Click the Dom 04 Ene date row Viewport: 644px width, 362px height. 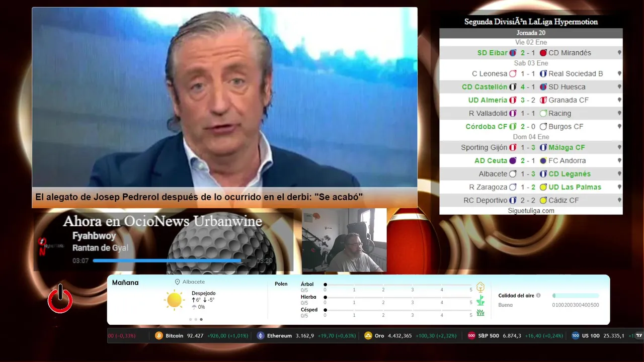click(531, 137)
